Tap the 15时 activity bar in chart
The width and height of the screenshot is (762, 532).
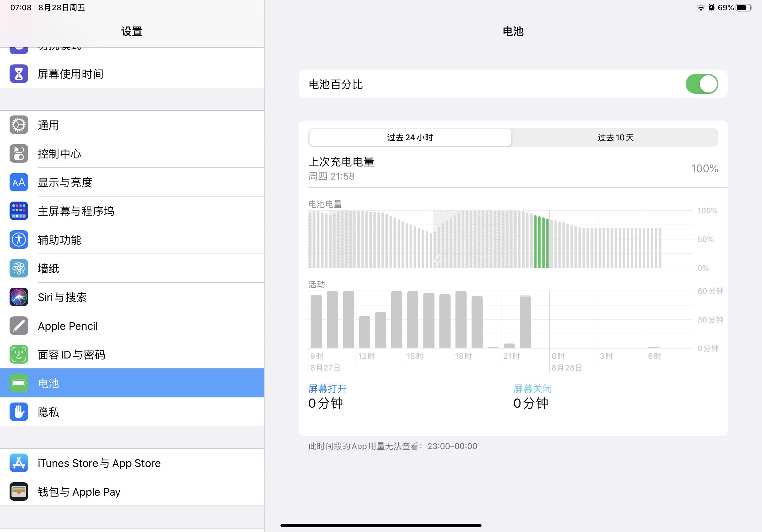[413, 320]
